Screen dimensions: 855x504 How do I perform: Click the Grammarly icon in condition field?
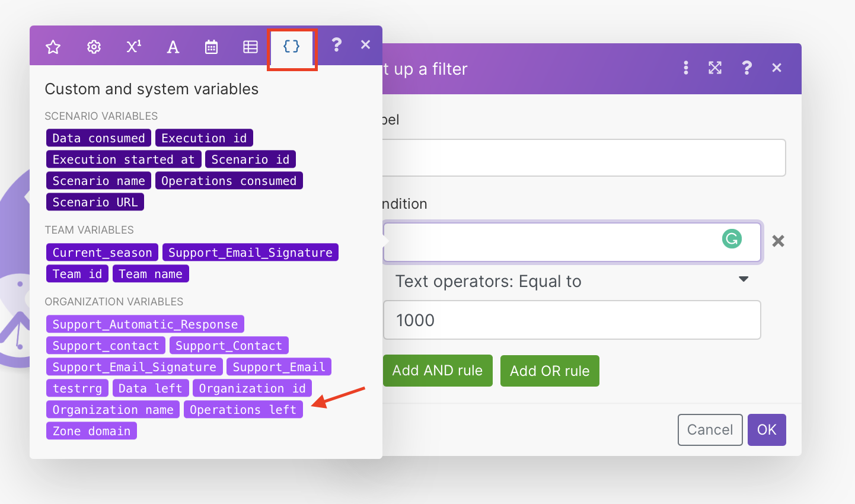732,238
